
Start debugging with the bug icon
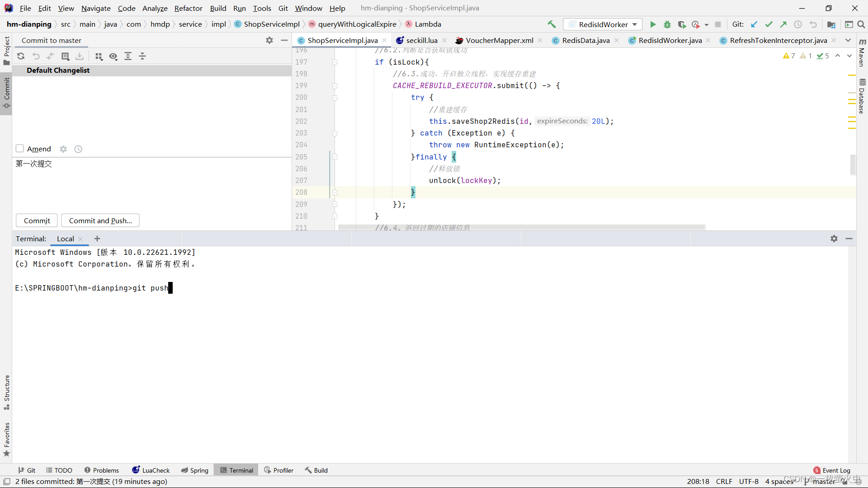click(x=667, y=24)
